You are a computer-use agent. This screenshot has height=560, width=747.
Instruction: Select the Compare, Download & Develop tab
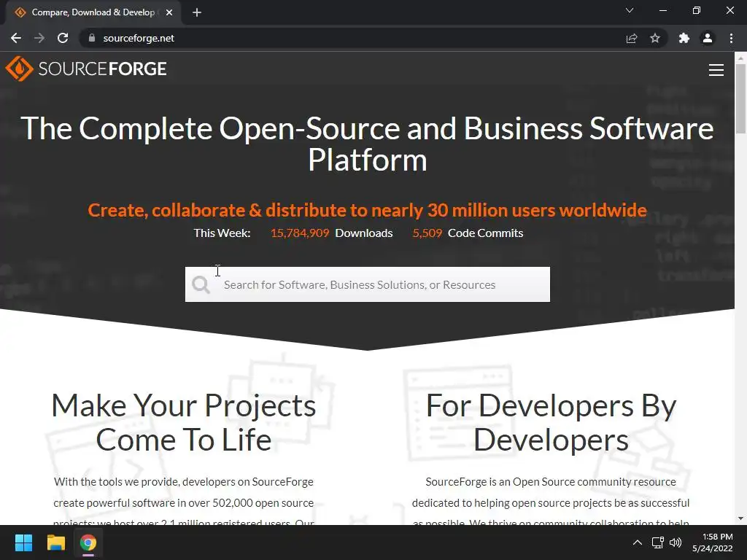(93, 12)
